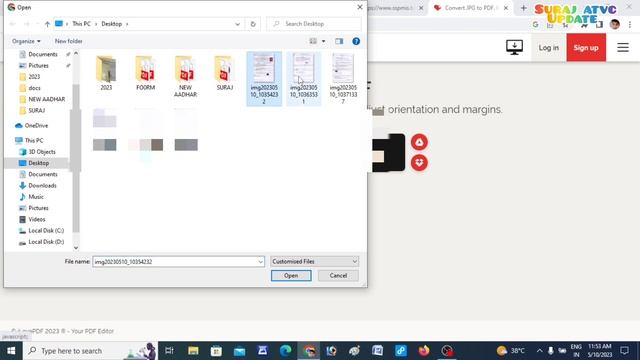
Task: Close the Convert JPG to PDF tab
Action: [506, 8]
